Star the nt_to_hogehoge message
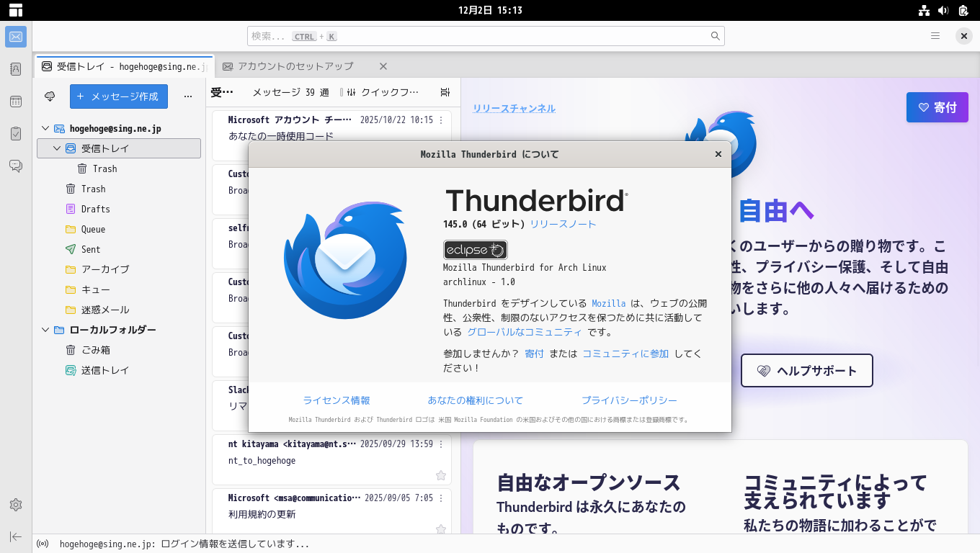Screen dimensions: 980x553 [x=440, y=475]
